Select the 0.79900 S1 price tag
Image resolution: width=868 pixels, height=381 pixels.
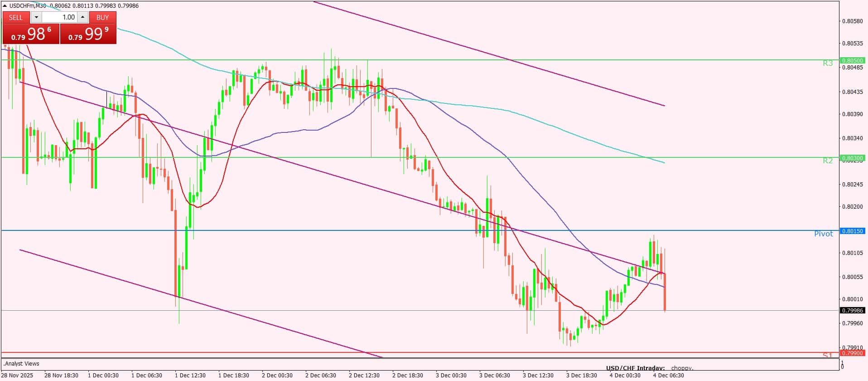pos(852,353)
